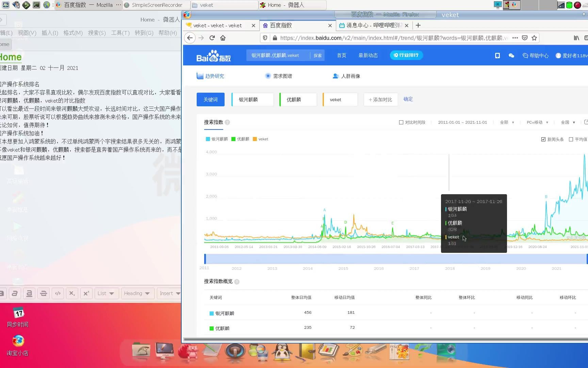Switch to 需求图谱 tab
Viewport: 588px width, 368px height.
278,76
